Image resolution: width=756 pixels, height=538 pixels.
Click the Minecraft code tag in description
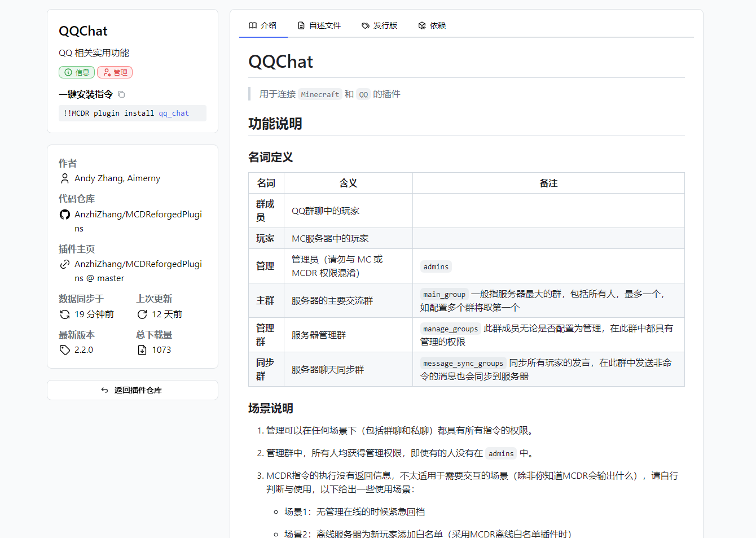[x=320, y=94]
